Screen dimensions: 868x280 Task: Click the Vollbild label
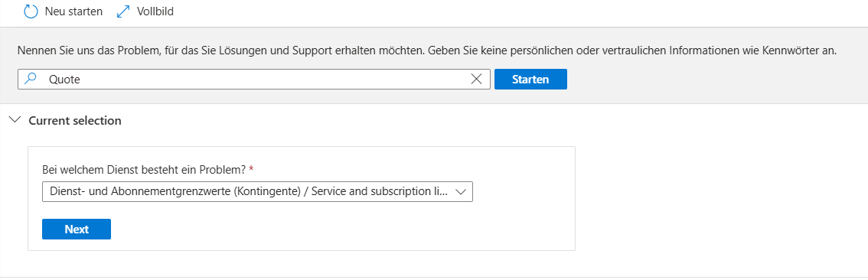(x=155, y=11)
